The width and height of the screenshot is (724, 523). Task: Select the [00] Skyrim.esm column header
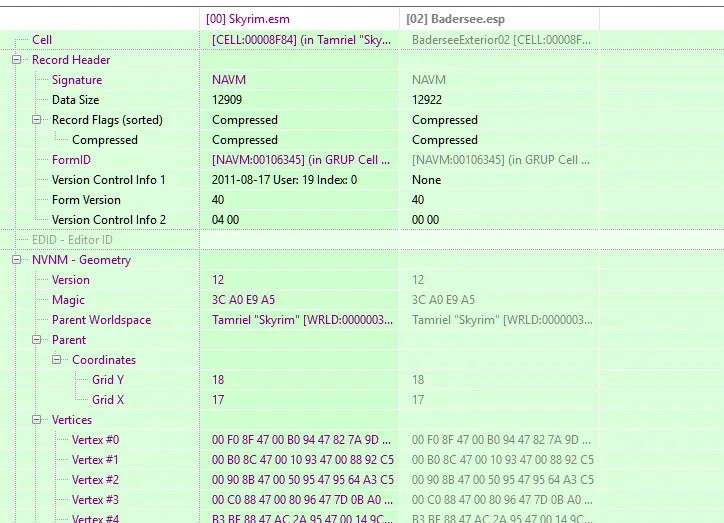(248, 19)
